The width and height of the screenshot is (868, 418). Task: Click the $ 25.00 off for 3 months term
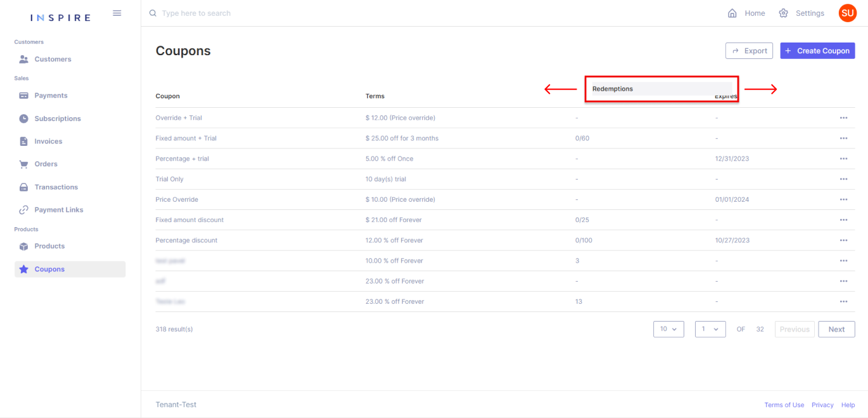tap(402, 138)
